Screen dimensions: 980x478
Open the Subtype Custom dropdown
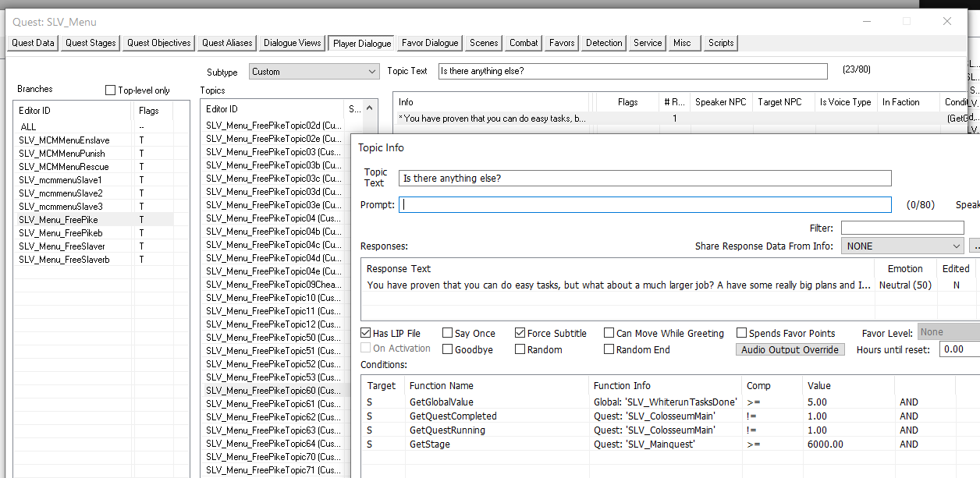coord(314,71)
